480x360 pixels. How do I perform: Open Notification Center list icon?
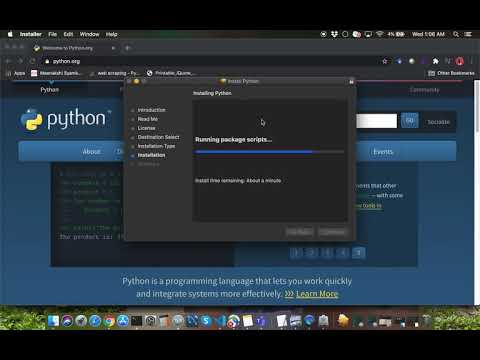[x=468, y=34]
